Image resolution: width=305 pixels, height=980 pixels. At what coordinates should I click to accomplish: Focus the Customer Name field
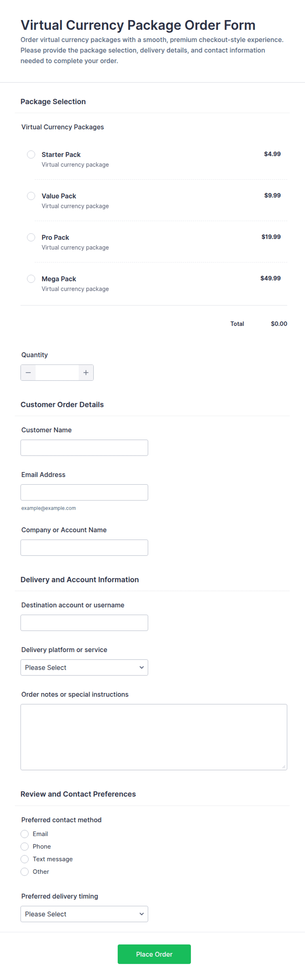click(84, 448)
